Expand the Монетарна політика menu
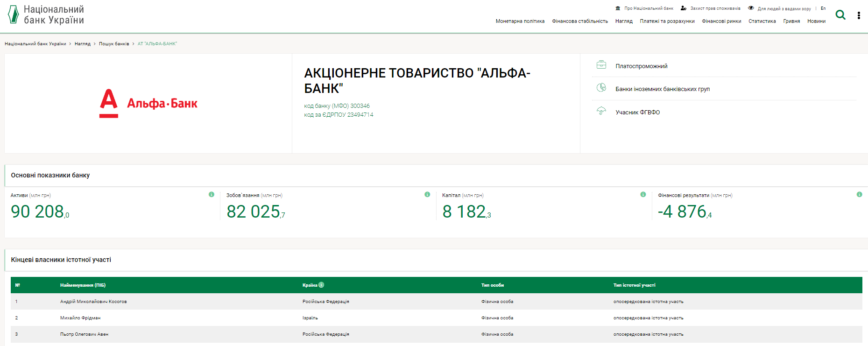Viewport: 868px width, 346px height. tap(520, 21)
